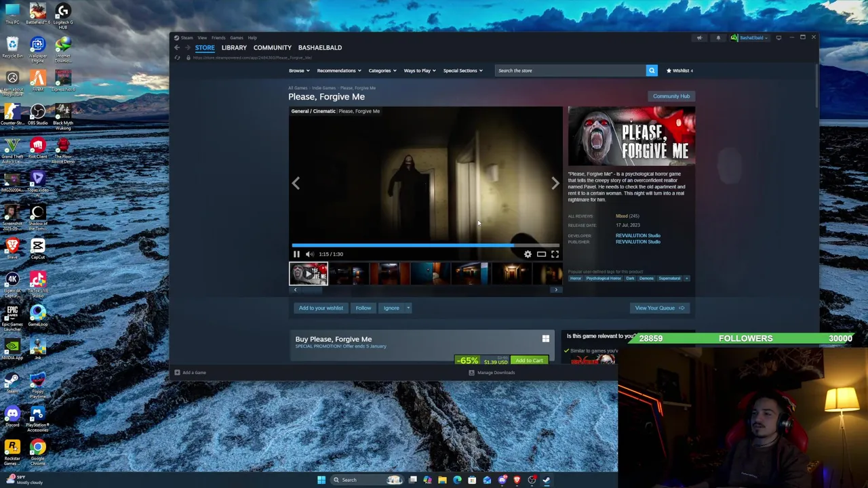The image size is (868, 488).
Task: Focus the Search the store field
Action: (x=570, y=70)
